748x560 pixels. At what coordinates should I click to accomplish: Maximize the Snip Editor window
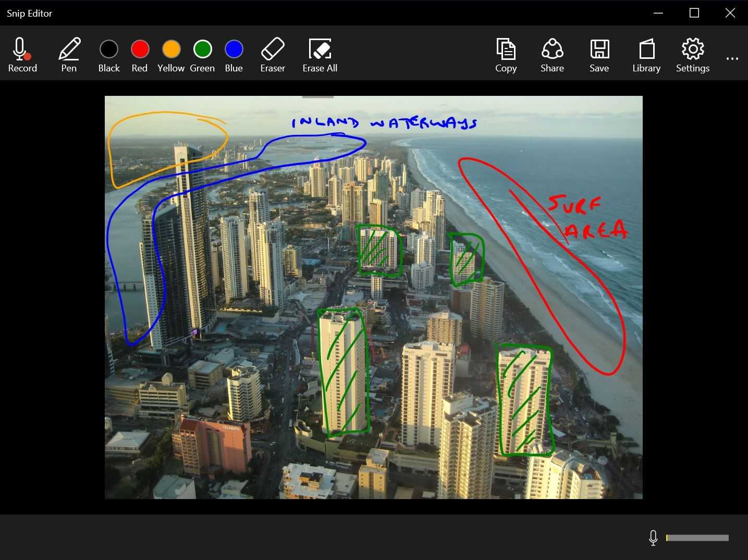click(694, 13)
